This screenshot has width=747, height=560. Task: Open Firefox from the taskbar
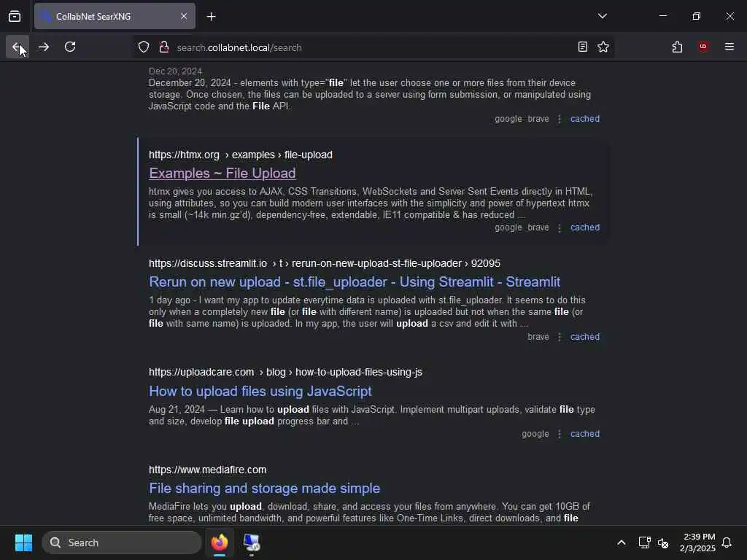coord(219,542)
